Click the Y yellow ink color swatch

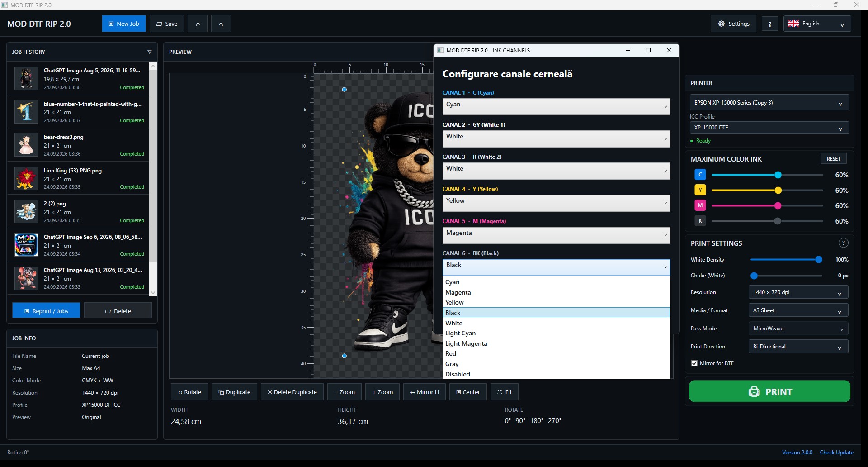pyautogui.click(x=700, y=190)
